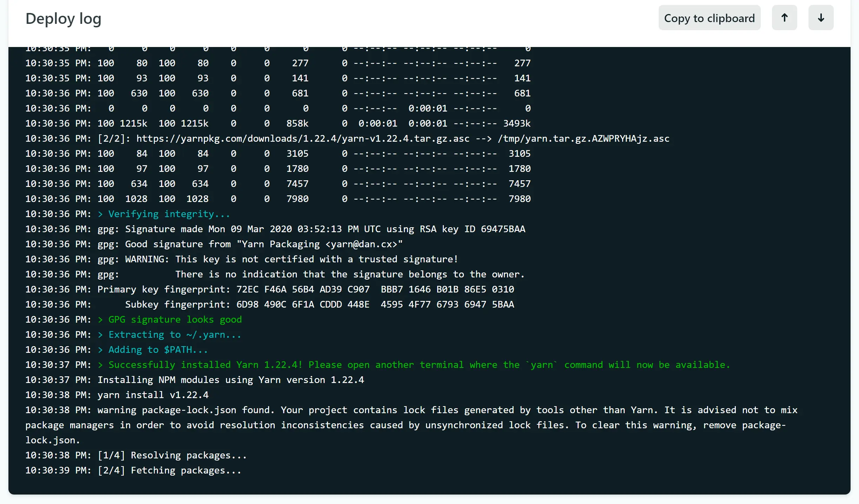The width and height of the screenshot is (859, 504).
Task: Select the 'Verifying integrity...' log line
Action: click(169, 214)
